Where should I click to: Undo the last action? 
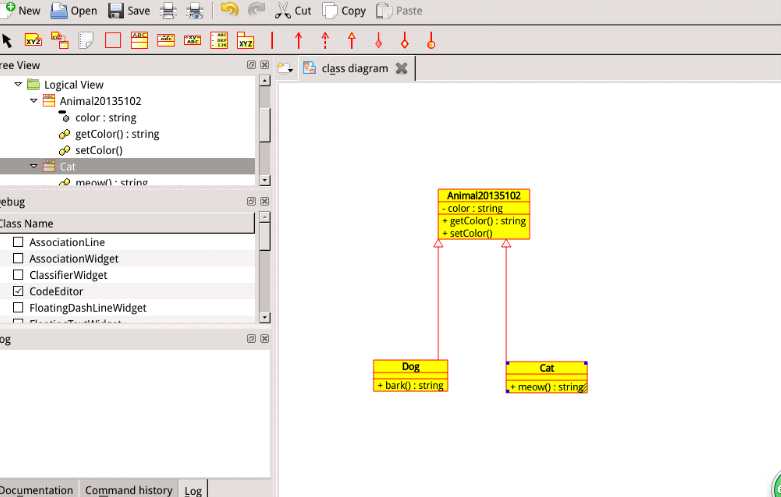(229, 10)
